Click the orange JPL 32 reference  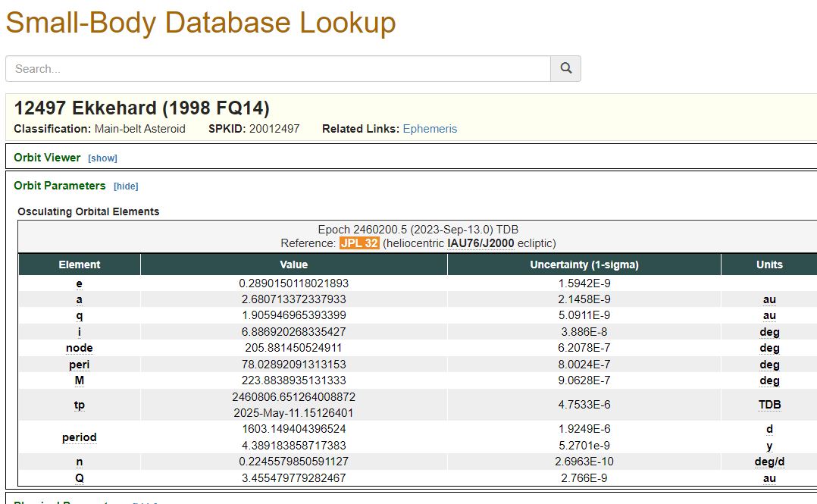pyautogui.click(x=359, y=243)
